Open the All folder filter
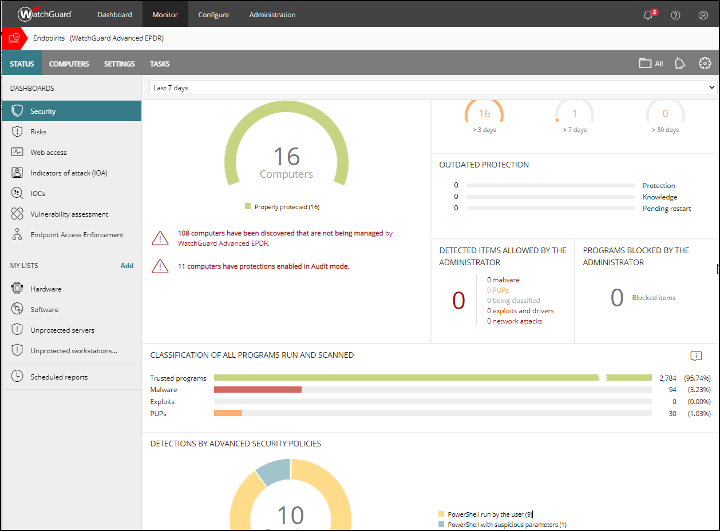Screen dimensions: 720x532 click(x=651, y=63)
